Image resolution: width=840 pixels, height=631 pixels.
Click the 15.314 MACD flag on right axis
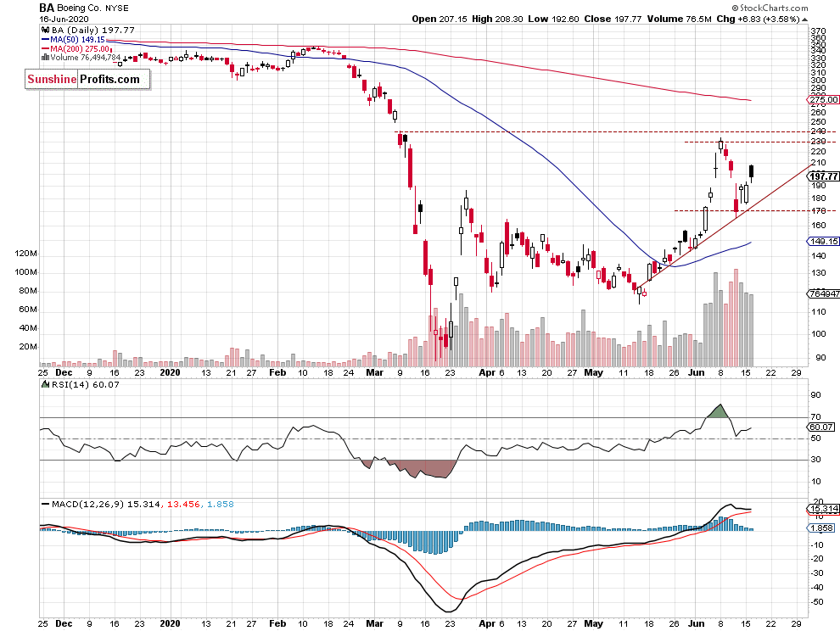click(823, 508)
